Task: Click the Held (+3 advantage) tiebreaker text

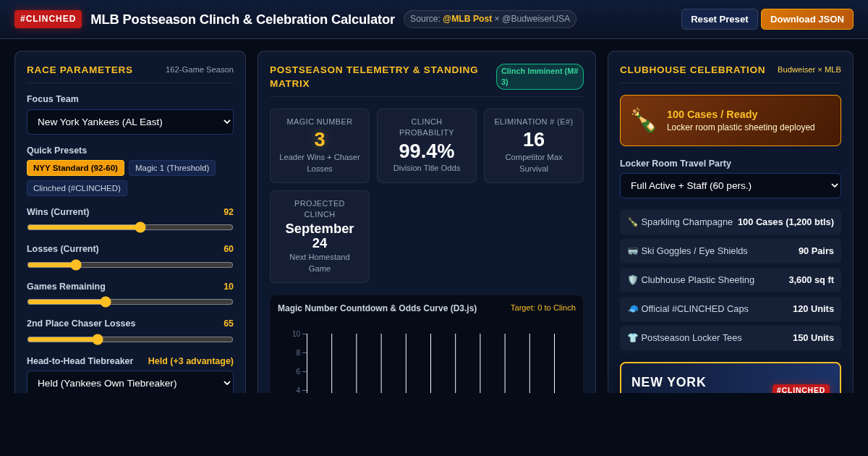Action: 191,361
